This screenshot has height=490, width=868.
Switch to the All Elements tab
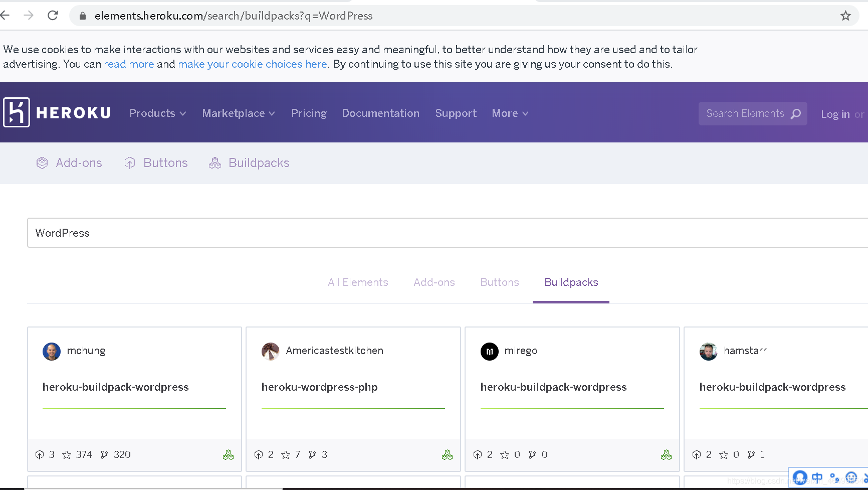(358, 282)
